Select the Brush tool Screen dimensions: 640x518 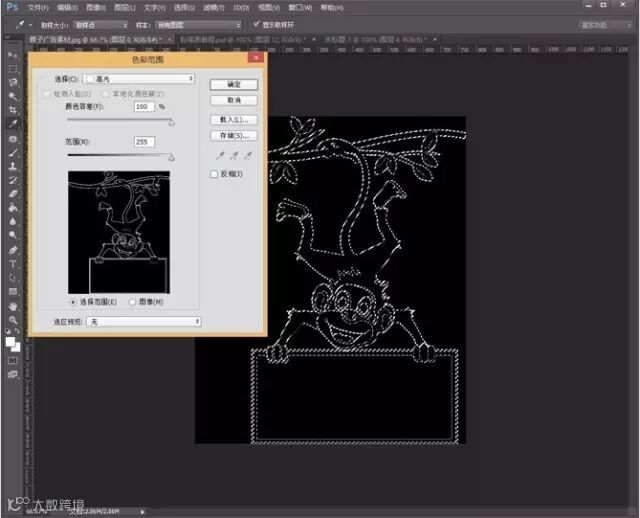point(13,153)
